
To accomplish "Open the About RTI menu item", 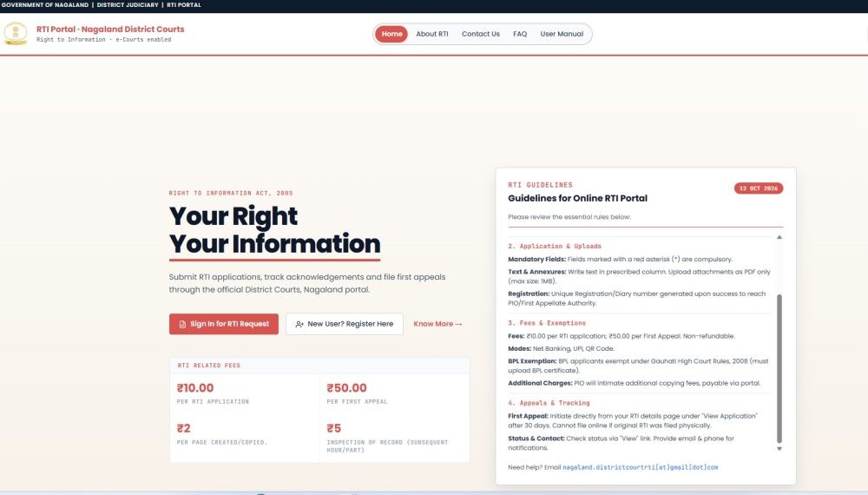I will [x=431, y=34].
